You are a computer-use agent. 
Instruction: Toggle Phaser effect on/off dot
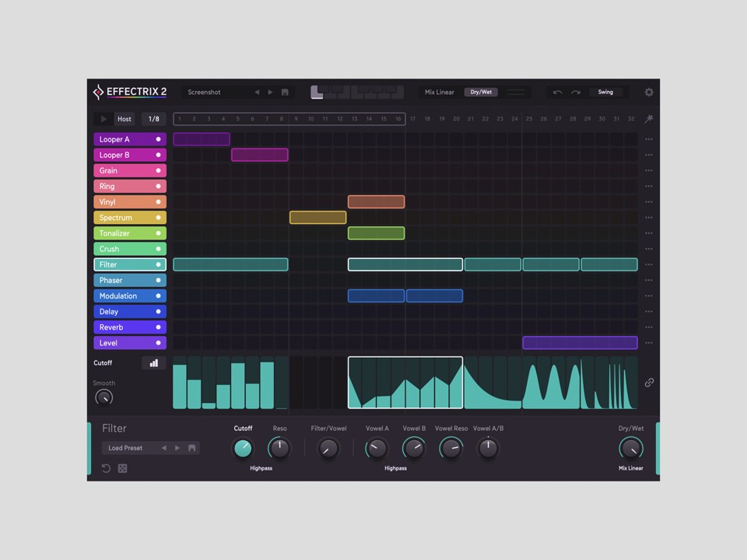point(158,280)
